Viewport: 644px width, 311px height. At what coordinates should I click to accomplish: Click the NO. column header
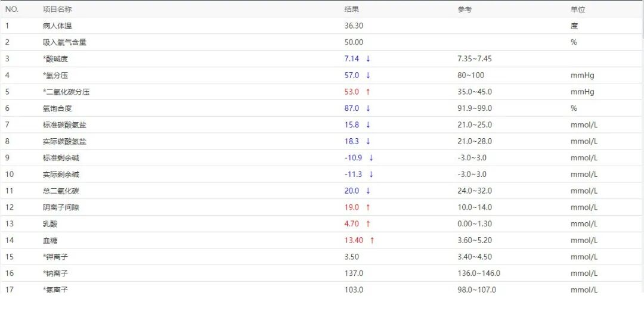[12, 10]
